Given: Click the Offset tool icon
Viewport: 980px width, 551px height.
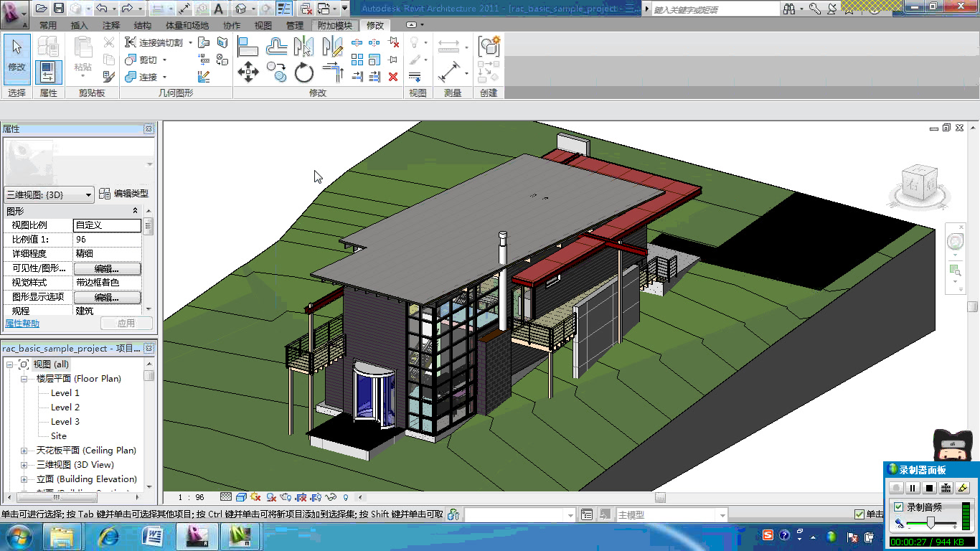Looking at the screenshot, I should coord(276,47).
